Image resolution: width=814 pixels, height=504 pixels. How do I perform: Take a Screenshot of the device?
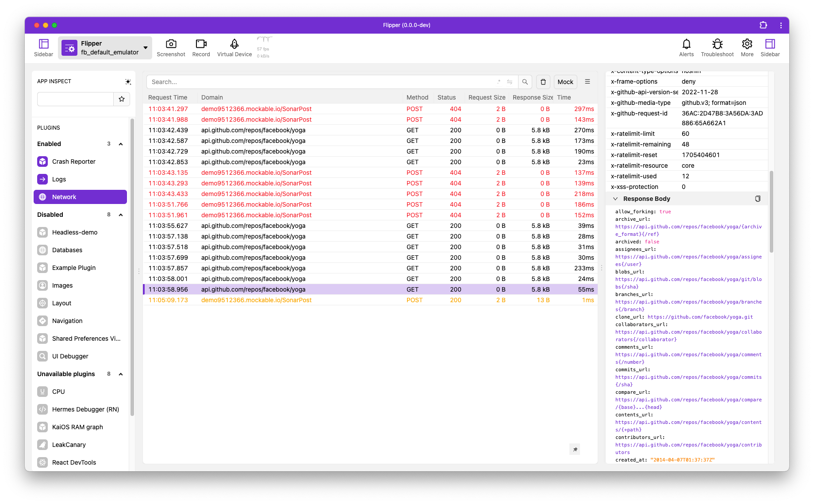click(171, 48)
